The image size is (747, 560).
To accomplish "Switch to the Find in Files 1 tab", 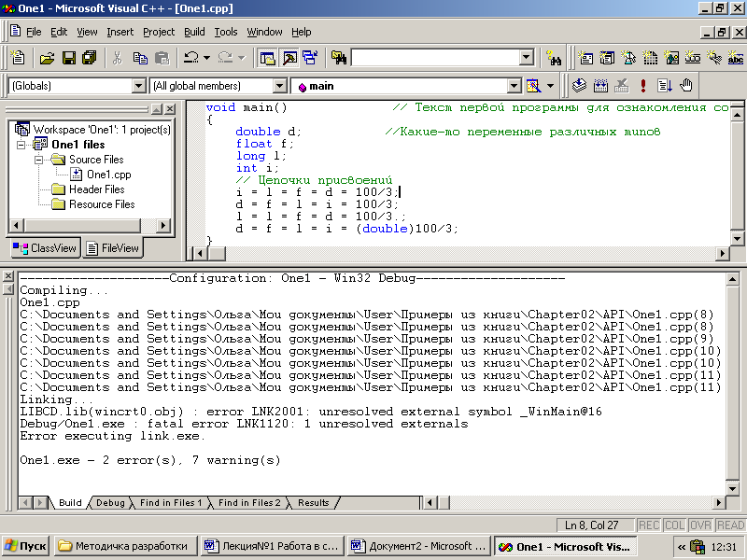I will click(x=171, y=502).
